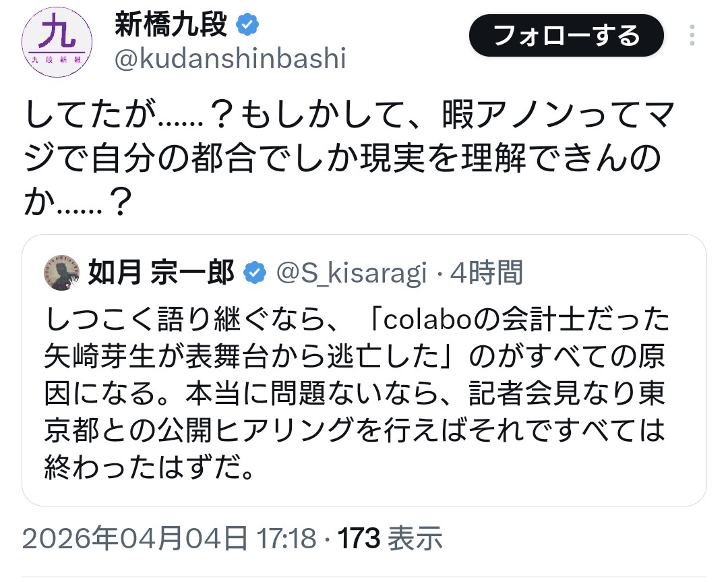Viewport: 728px width, 582px height.
Task: Open the three-dot more options menu
Action: [692, 35]
